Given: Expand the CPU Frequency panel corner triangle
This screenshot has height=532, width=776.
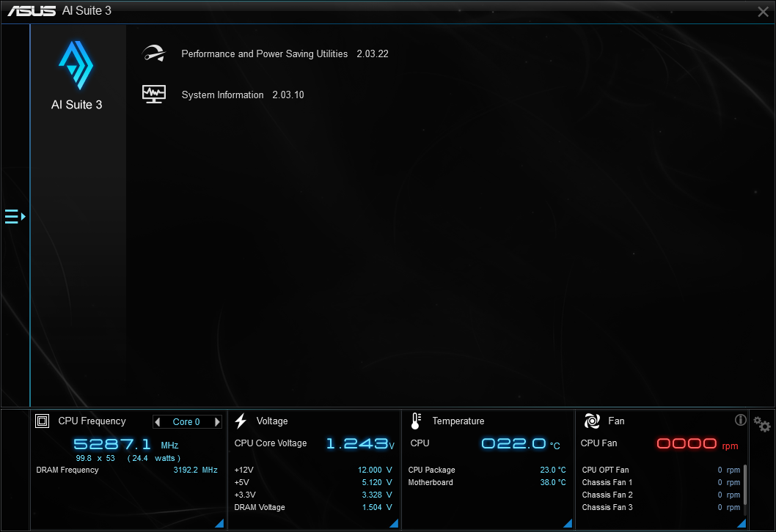Looking at the screenshot, I should coord(219,523).
